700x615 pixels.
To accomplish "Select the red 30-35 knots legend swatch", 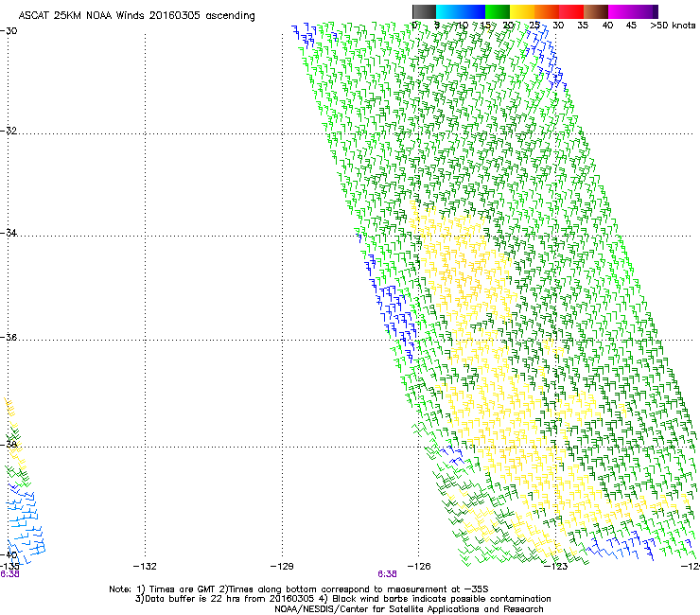I will tap(571, 11).
